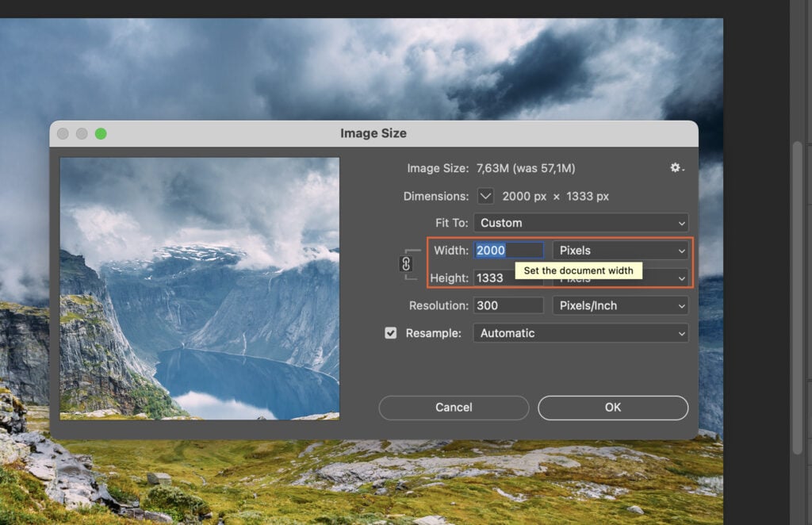Click the yellow minimize traffic light button

(82, 133)
